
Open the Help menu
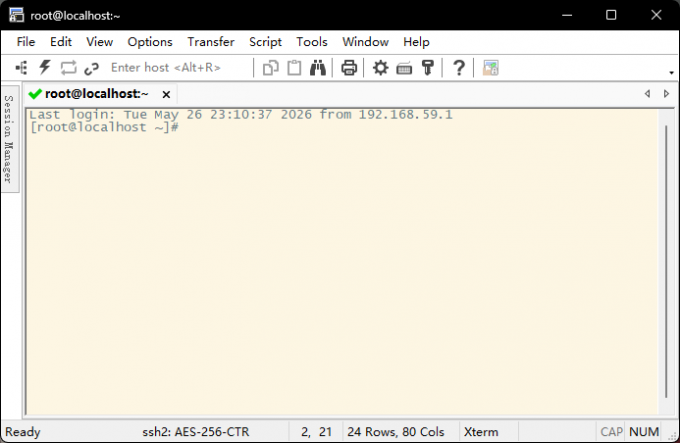click(x=416, y=42)
